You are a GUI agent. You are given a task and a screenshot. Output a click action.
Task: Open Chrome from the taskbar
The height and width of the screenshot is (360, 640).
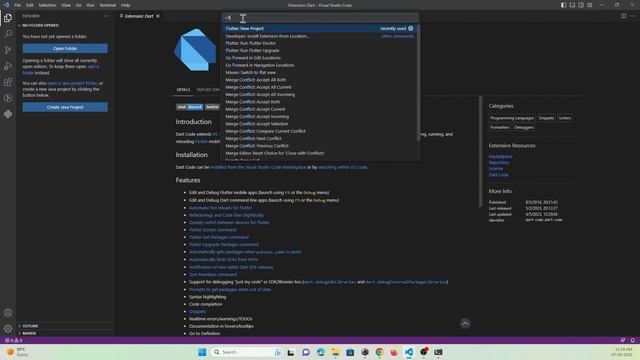coord(379,352)
